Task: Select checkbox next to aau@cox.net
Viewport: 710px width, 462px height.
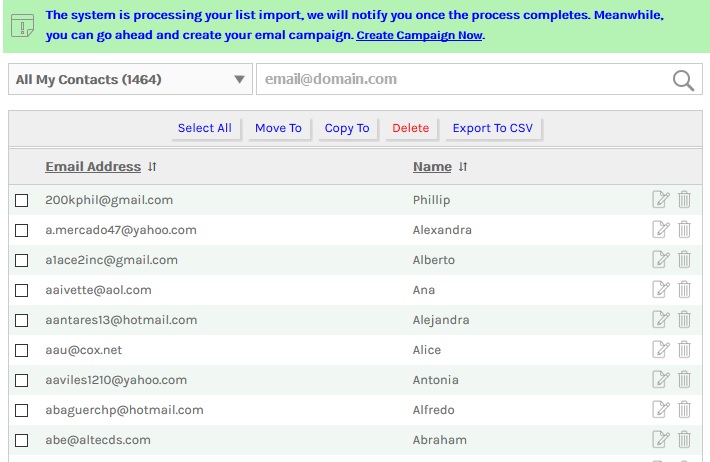Action: 22,351
